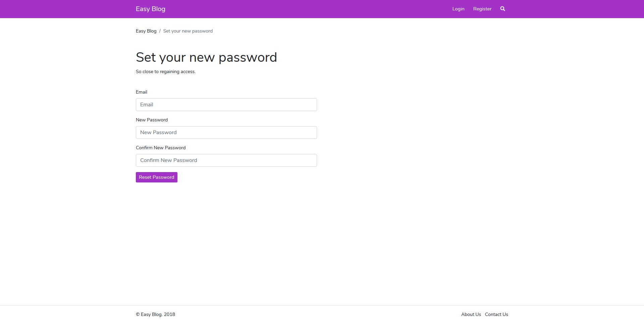
Task: Click the '© Easy Blog. 2018' copyright text
Action: pyautogui.click(x=155, y=315)
